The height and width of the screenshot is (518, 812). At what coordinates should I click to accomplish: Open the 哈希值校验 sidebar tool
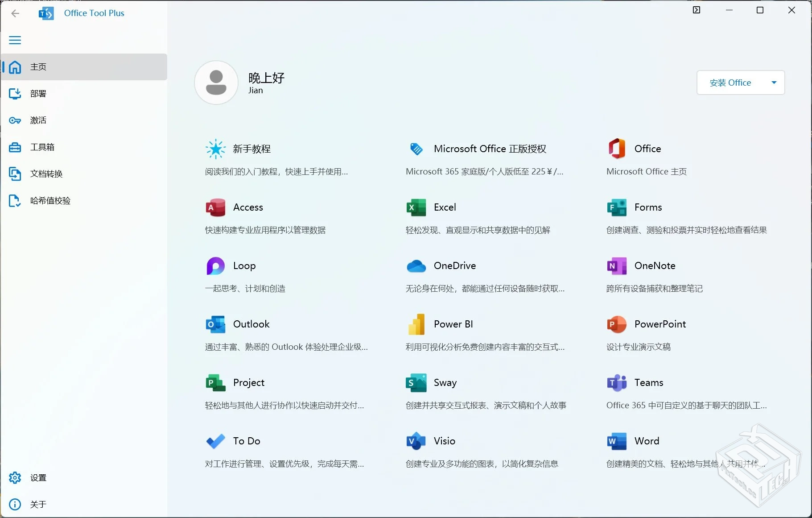pos(50,201)
